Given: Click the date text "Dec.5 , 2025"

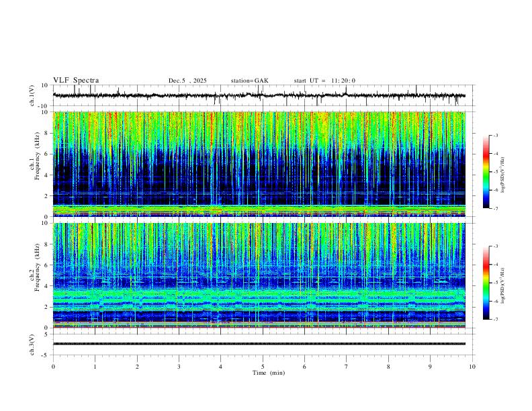Looking at the screenshot, I should [x=187, y=81].
